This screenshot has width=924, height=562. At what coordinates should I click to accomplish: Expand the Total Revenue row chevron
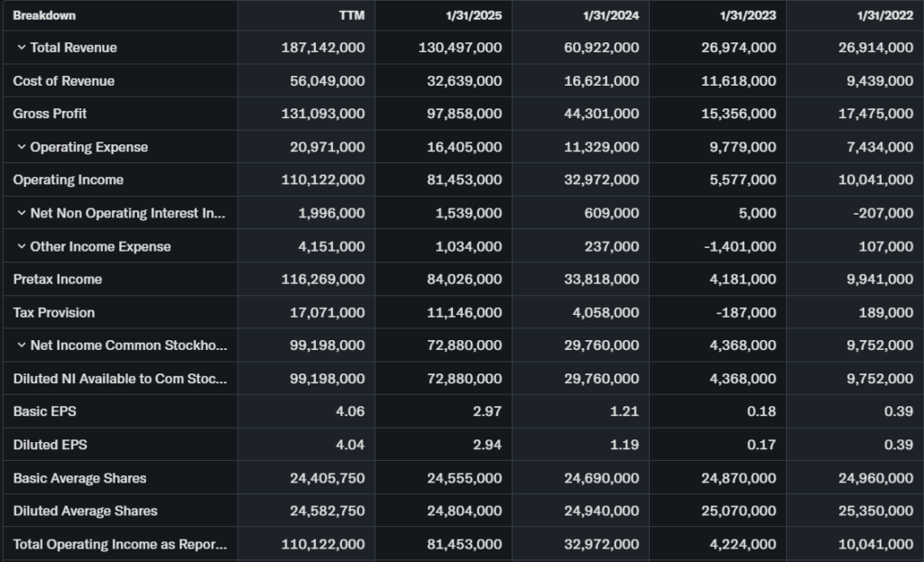click(21, 48)
